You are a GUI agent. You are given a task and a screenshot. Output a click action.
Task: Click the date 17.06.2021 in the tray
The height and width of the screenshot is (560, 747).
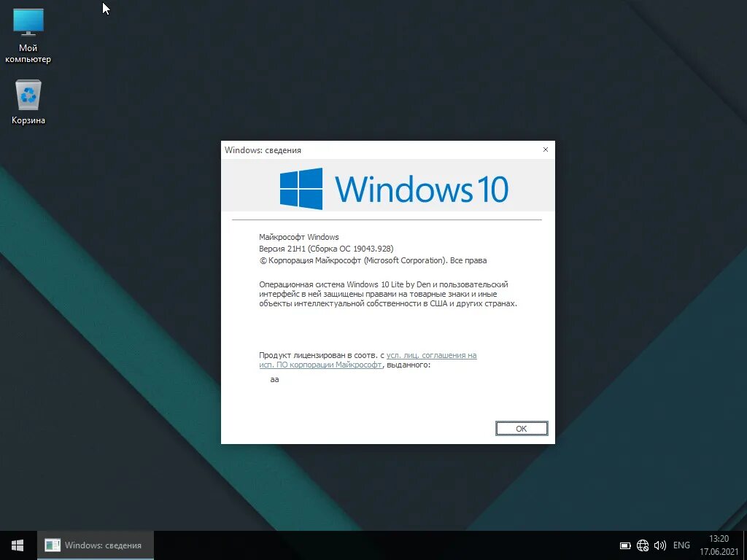coord(719,551)
